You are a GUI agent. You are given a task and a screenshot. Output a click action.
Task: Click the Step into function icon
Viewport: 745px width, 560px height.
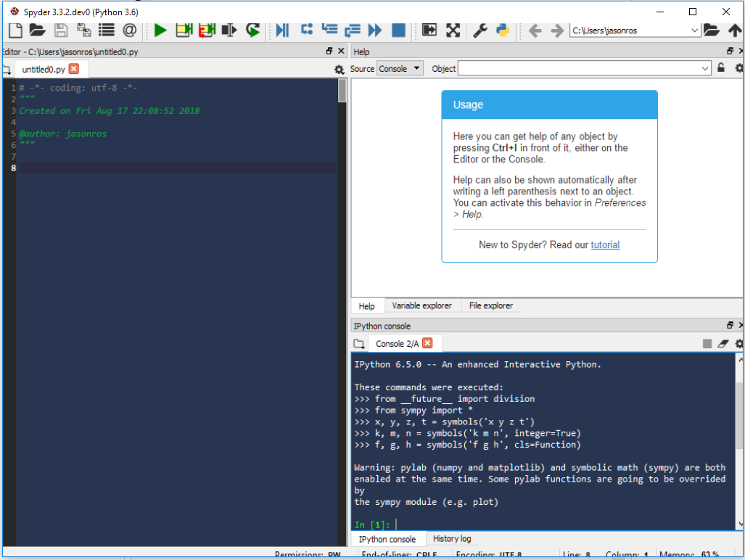tap(329, 30)
